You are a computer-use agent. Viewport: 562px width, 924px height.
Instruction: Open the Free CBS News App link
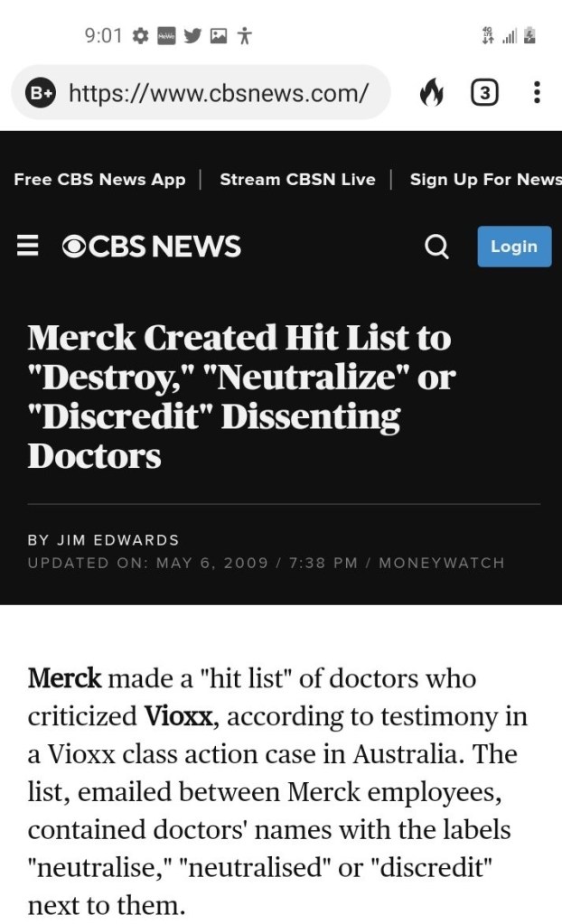point(99,179)
